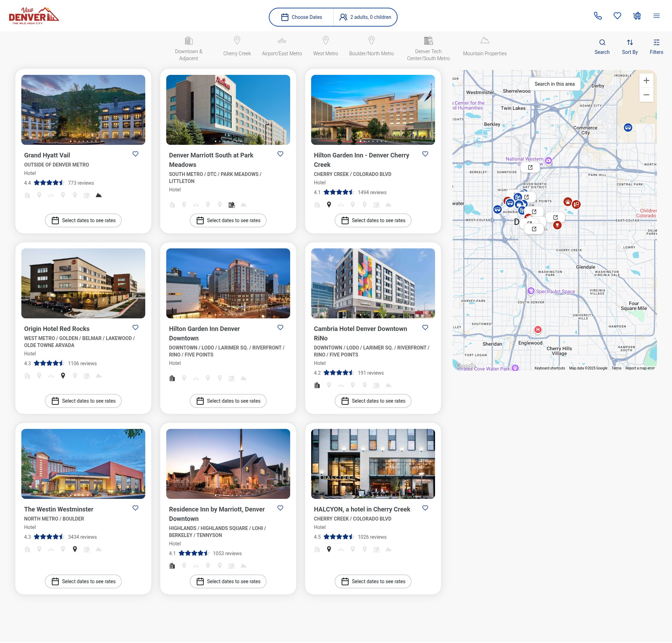Click the mountain icon on Grand Hyatt Vail card
This screenshot has width=672, height=643.
(99, 195)
